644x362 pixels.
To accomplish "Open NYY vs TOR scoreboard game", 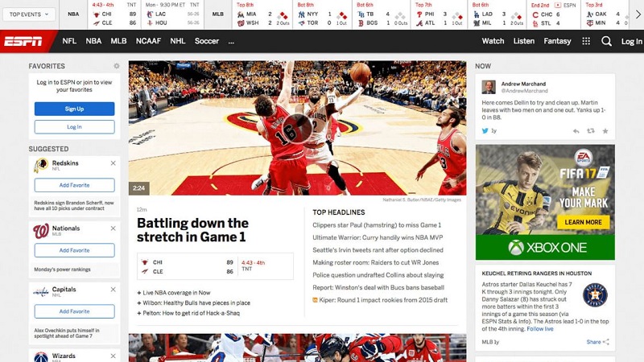I will 323,14.
